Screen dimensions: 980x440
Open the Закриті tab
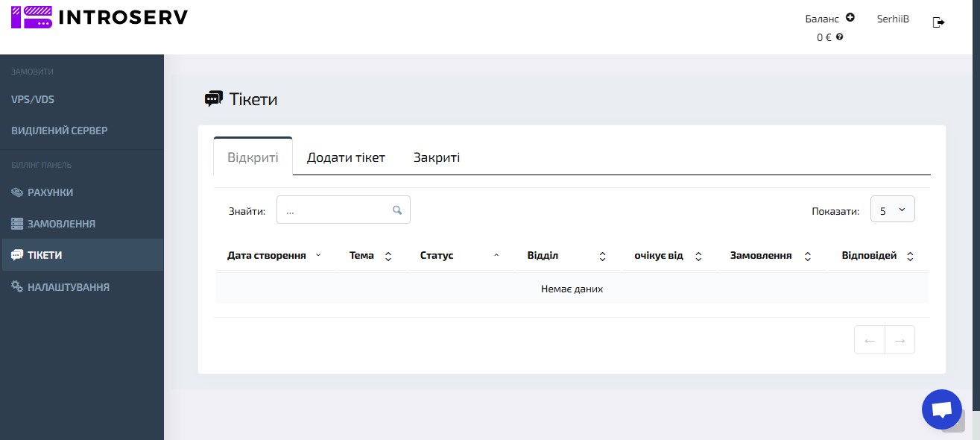click(x=437, y=157)
